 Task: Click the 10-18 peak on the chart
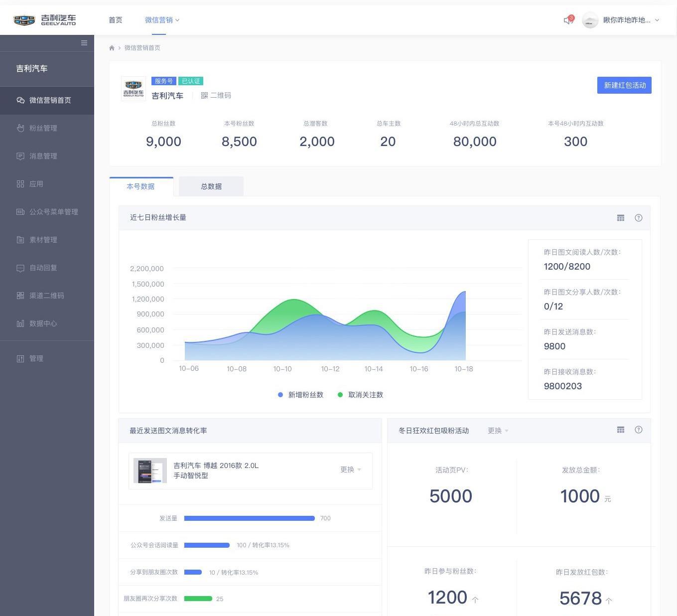[465, 292]
